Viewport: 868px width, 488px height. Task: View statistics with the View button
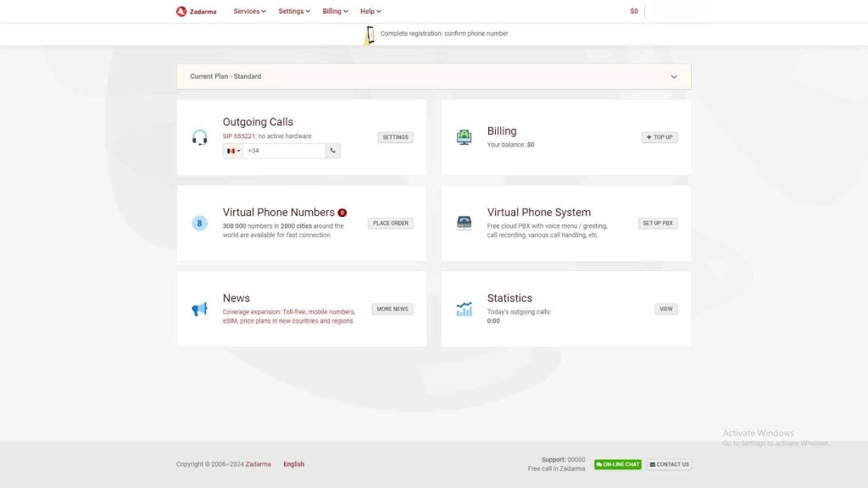click(x=666, y=308)
